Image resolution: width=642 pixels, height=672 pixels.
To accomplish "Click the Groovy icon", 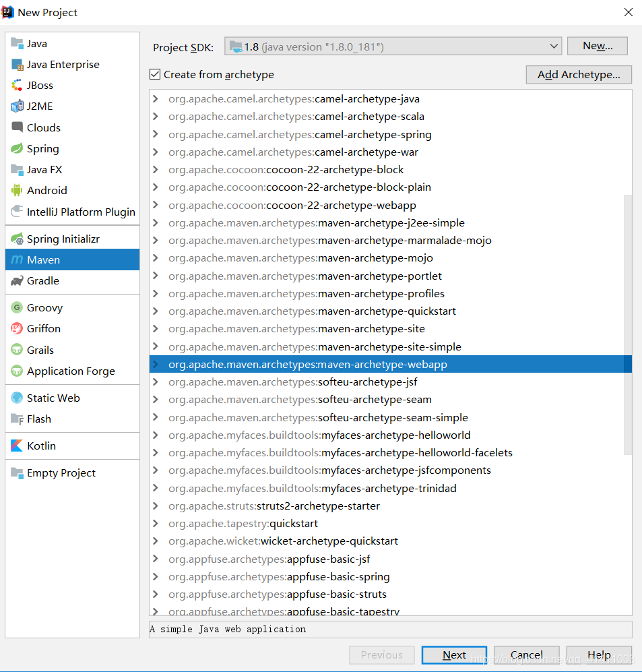I will 17,307.
